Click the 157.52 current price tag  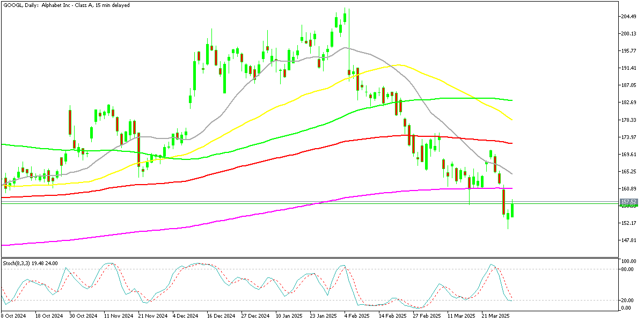(x=629, y=201)
